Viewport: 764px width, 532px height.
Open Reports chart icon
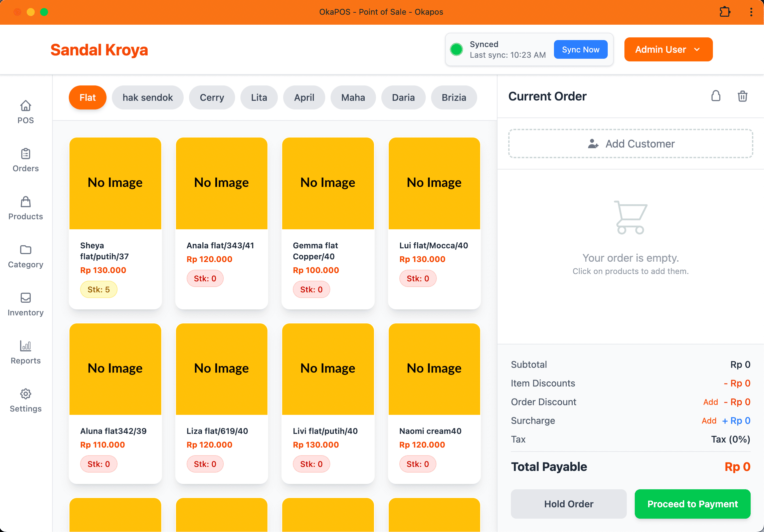click(x=25, y=346)
